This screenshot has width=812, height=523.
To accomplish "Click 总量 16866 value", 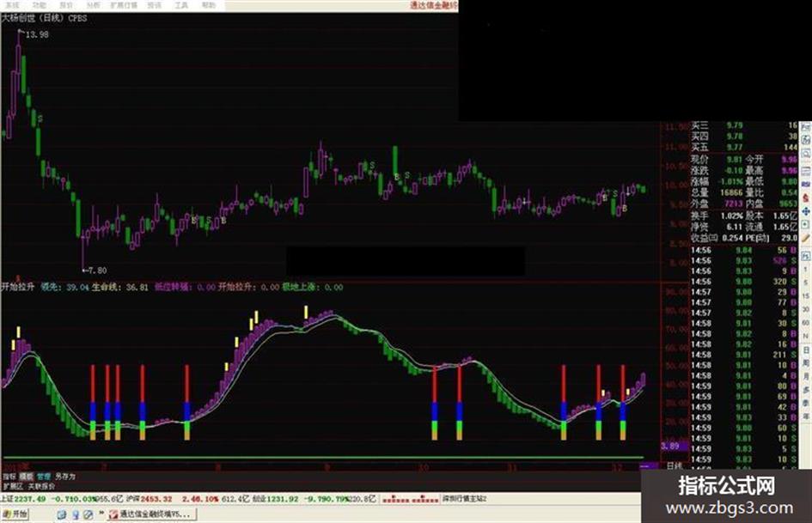I will click(x=730, y=192).
